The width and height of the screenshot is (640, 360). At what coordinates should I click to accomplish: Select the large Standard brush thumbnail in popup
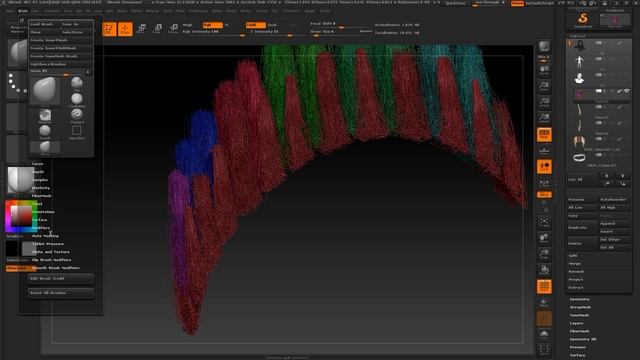point(45,91)
